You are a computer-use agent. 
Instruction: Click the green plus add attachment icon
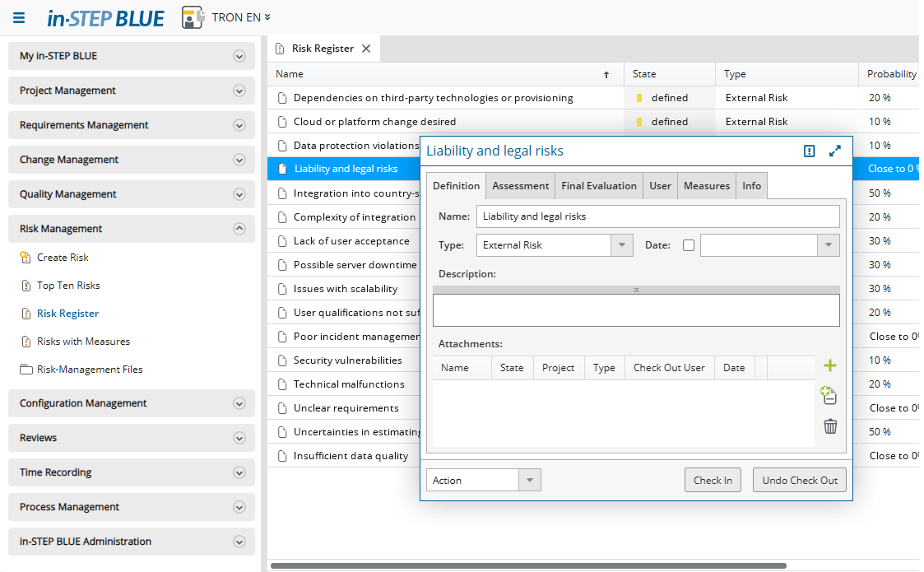pyautogui.click(x=830, y=366)
